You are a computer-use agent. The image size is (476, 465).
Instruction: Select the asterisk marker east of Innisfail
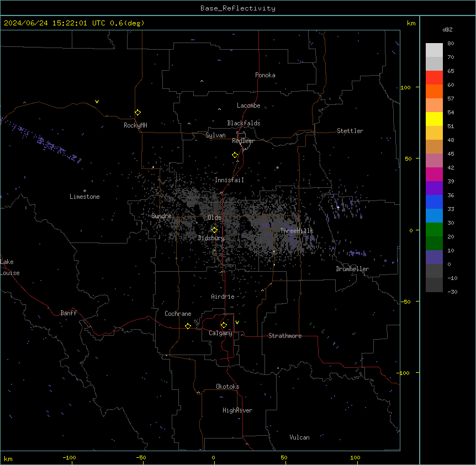point(277,168)
